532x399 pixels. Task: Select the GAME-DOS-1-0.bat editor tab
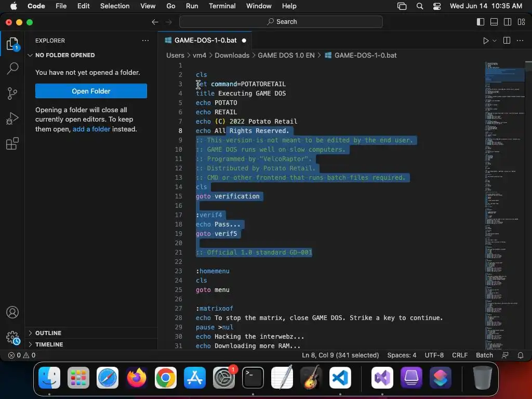(205, 41)
